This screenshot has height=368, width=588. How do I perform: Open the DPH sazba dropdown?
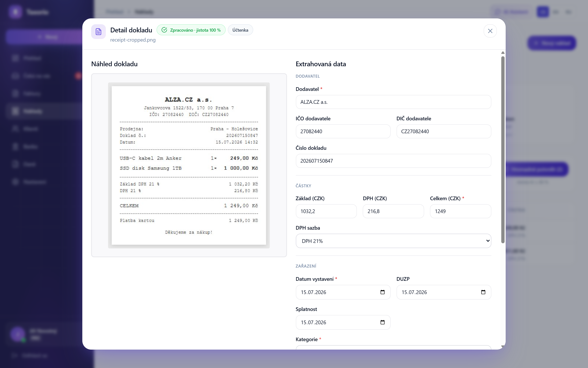[393, 241]
